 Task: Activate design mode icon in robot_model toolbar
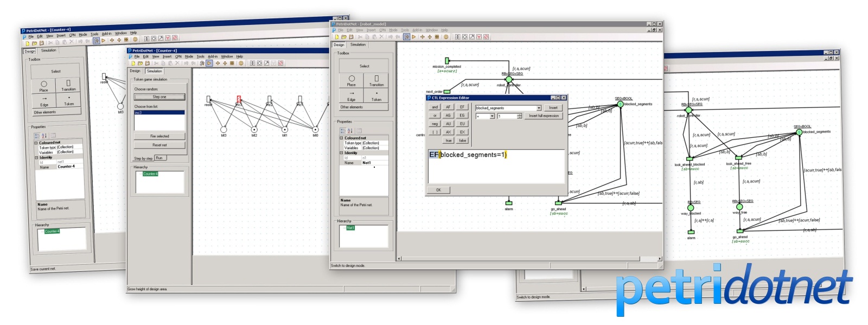point(406,37)
